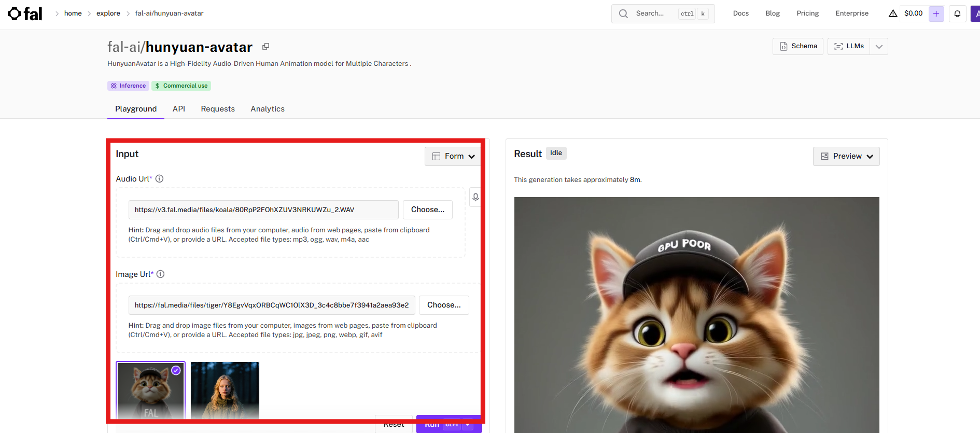Click the fal-ai/hunyuan-avatar breadcrumb
Image resolution: width=980 pixels, height=433 pixels.
(170, 13)
